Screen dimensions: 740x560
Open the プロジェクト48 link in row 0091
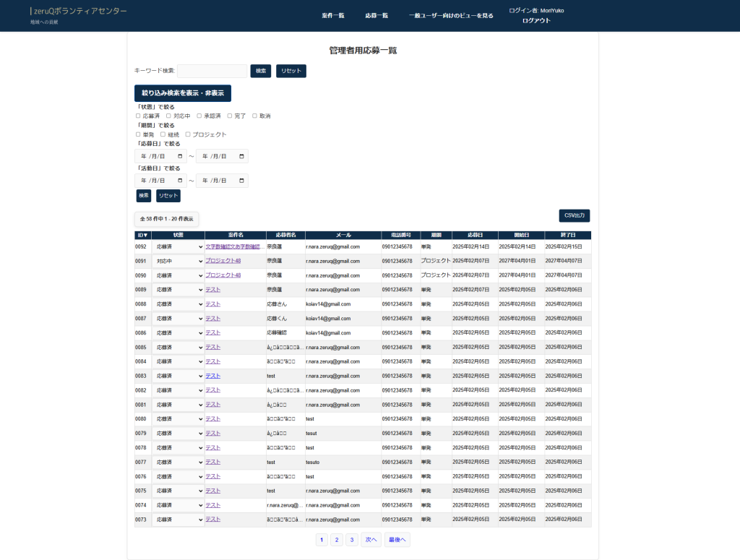pos(223,261)
